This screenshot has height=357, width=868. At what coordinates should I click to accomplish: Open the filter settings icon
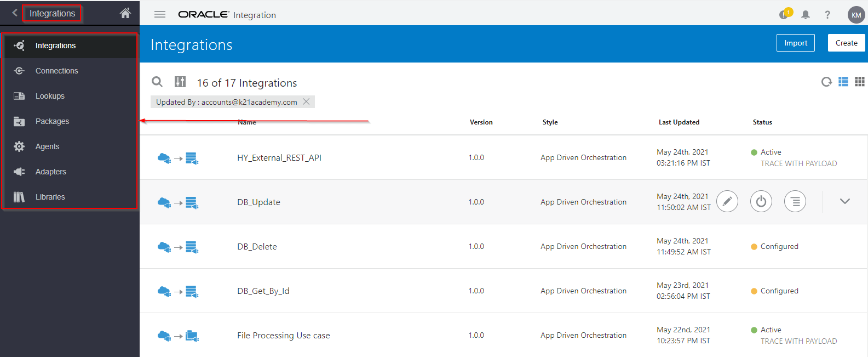(180, 82)
